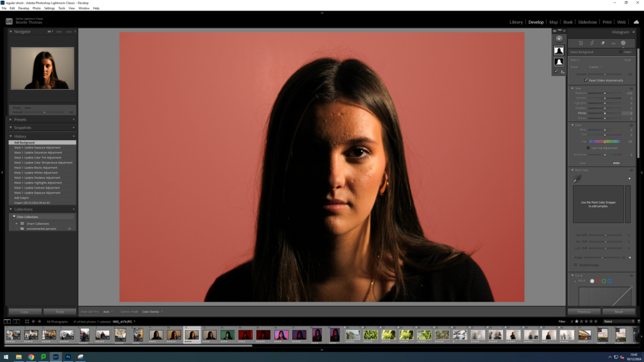Click the Reset button at panel bottom
The width and height of the screenshot is (644, 362).
[619, 312]
